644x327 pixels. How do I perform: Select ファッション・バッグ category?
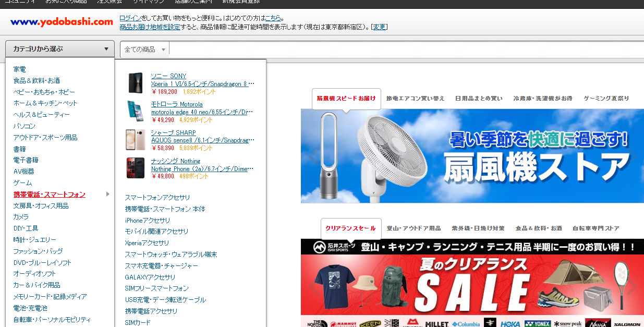tap(38, 251)
